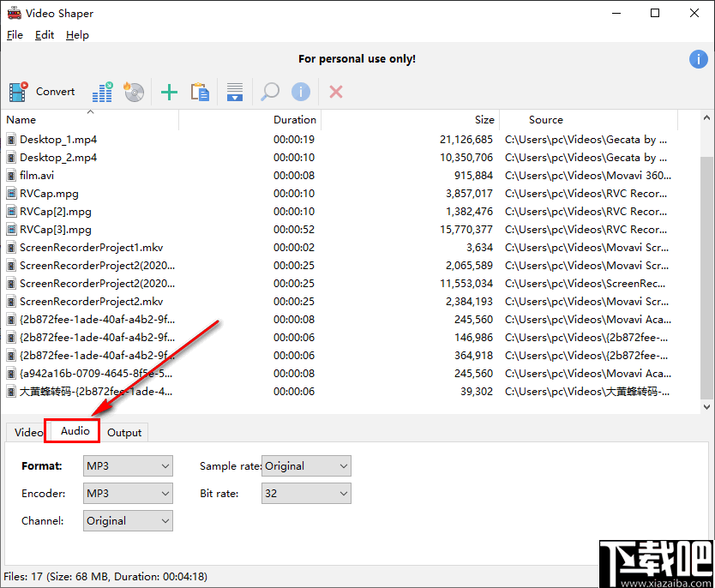Click the 21,126,685 size cell
This screenshot has width=715, height=588.
(x=466, y=140)
